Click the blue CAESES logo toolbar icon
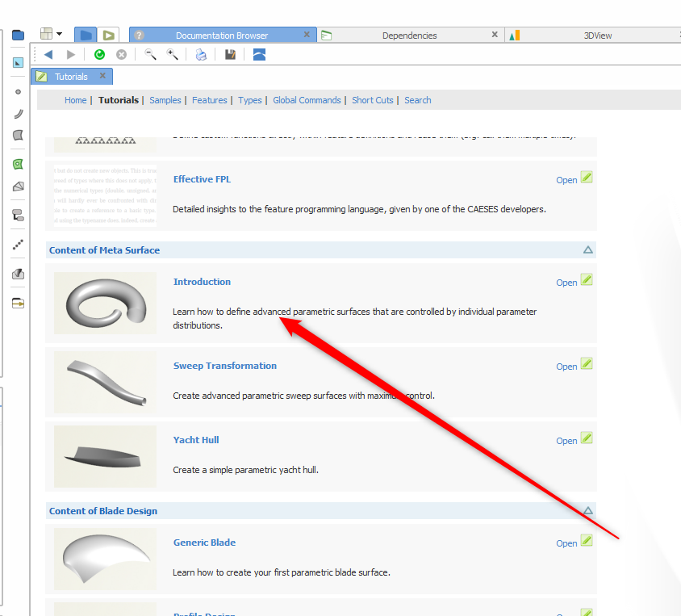 (259, 55)
